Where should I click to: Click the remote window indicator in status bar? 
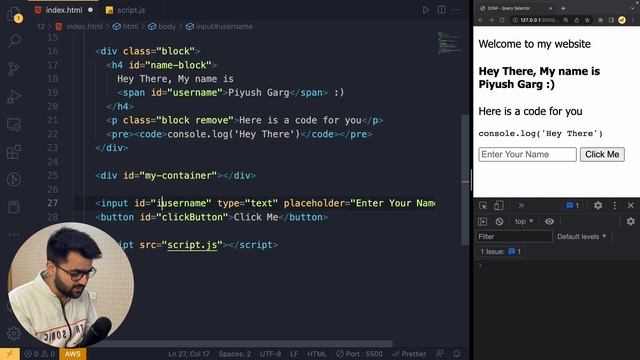tap(10, 354)
